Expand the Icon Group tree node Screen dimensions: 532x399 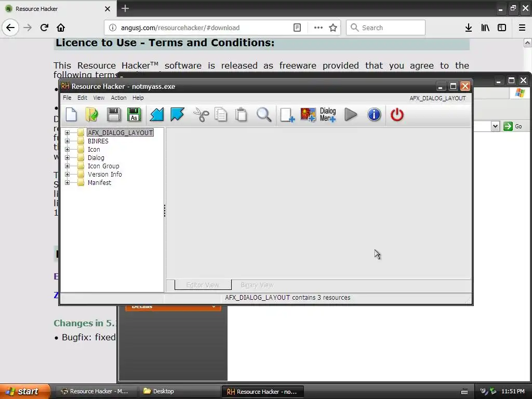click(x=67, y=166)
